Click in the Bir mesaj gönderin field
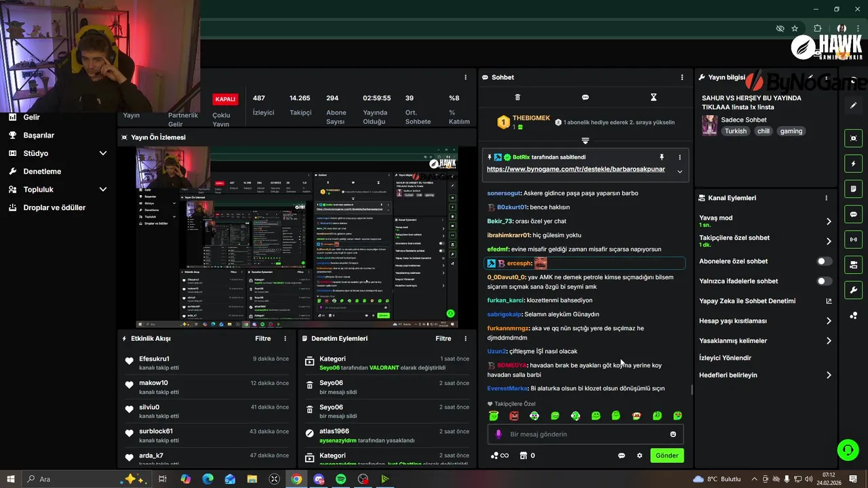 point(585,434)
